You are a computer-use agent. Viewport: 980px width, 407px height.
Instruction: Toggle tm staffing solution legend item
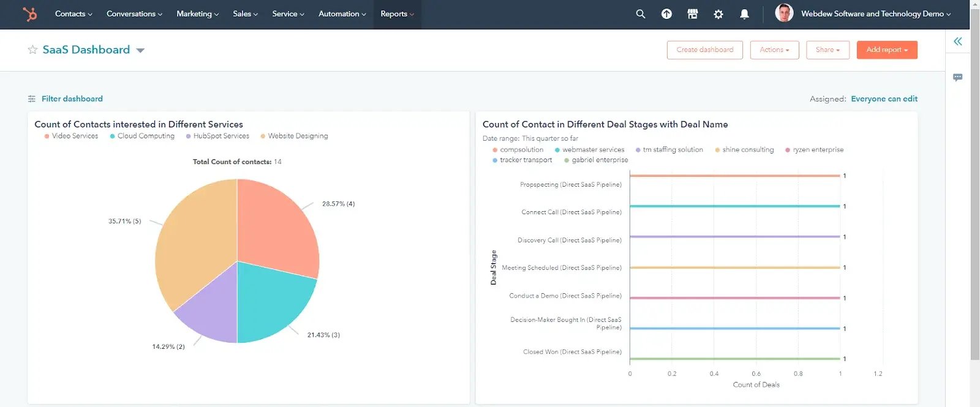coord(669,149)
